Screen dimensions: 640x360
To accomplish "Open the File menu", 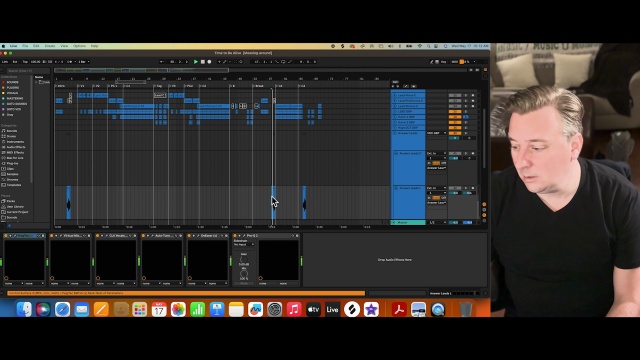I will [25, 46].
